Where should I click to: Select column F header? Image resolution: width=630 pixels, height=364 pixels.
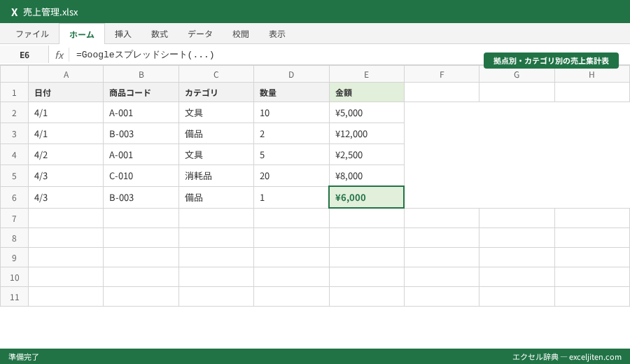[442, 74]
